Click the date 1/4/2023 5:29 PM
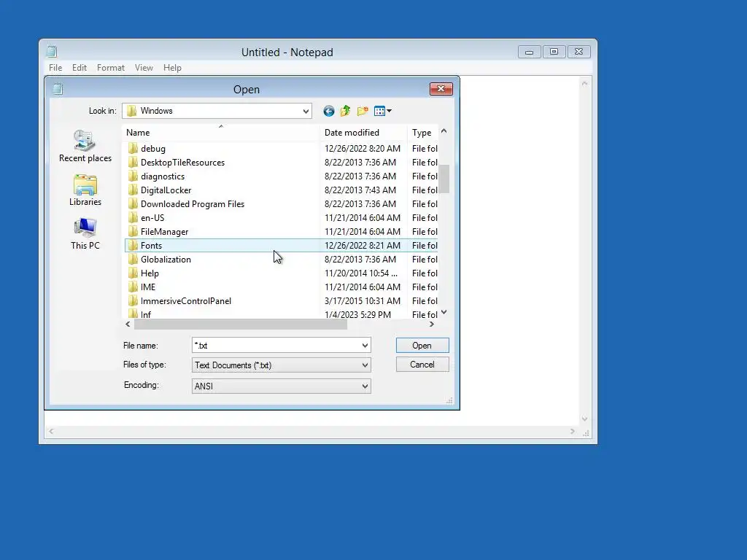 [357, 315]
